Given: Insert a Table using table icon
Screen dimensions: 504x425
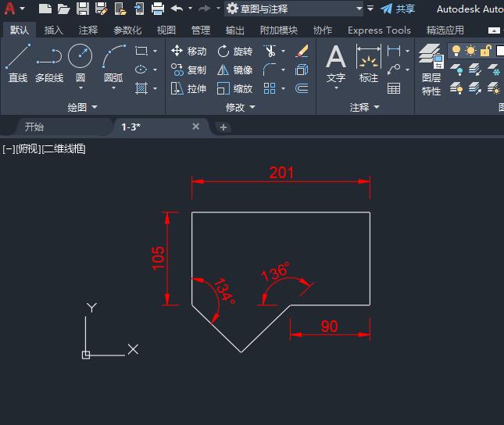Looking at the screenshot, I should [x=394, y=88].
